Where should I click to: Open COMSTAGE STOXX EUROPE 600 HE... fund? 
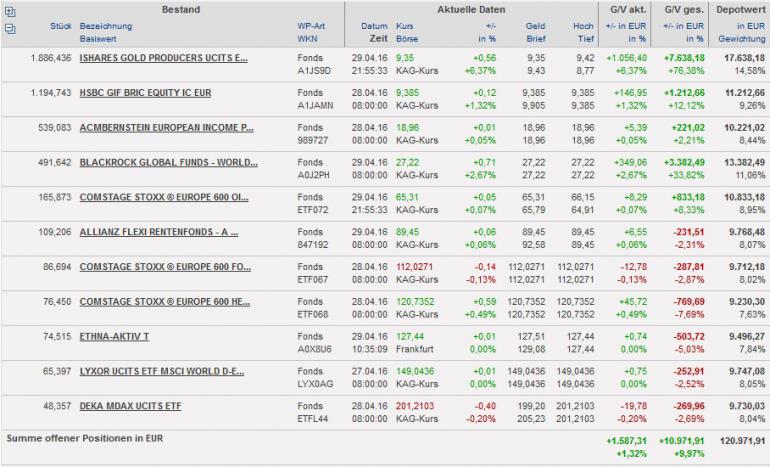[x=164, y=301]
